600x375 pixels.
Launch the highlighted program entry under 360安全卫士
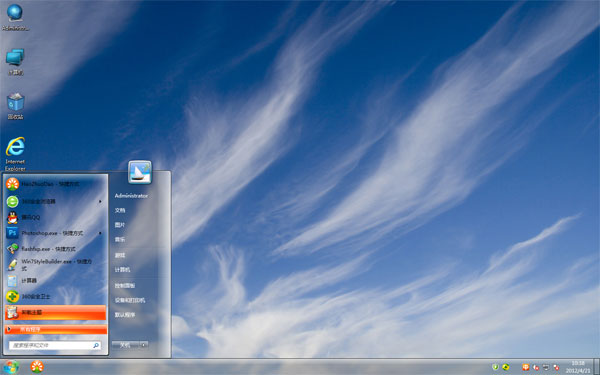(55, 312)
